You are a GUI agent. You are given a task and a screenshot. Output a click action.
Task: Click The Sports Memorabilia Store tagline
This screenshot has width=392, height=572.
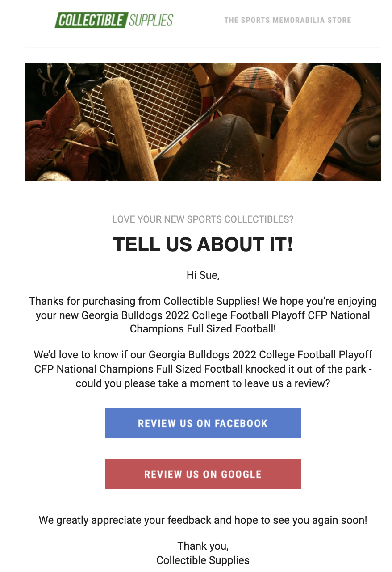coord(288,20)
